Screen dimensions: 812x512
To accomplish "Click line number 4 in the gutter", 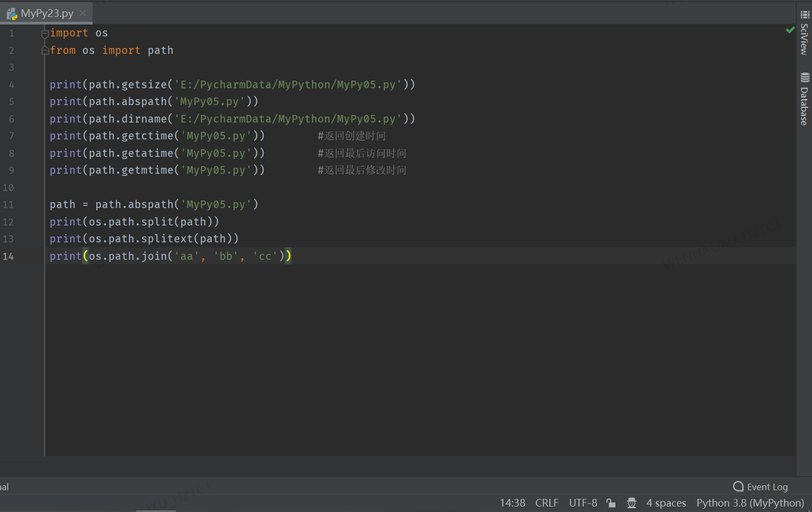I will [11, 85].
